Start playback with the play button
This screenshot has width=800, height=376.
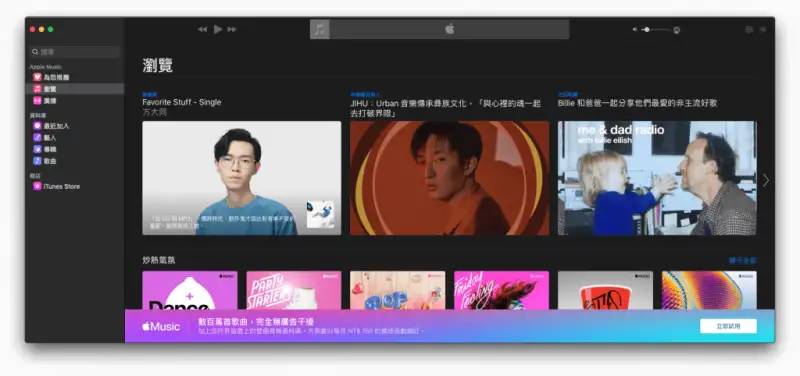coord(218,30)
